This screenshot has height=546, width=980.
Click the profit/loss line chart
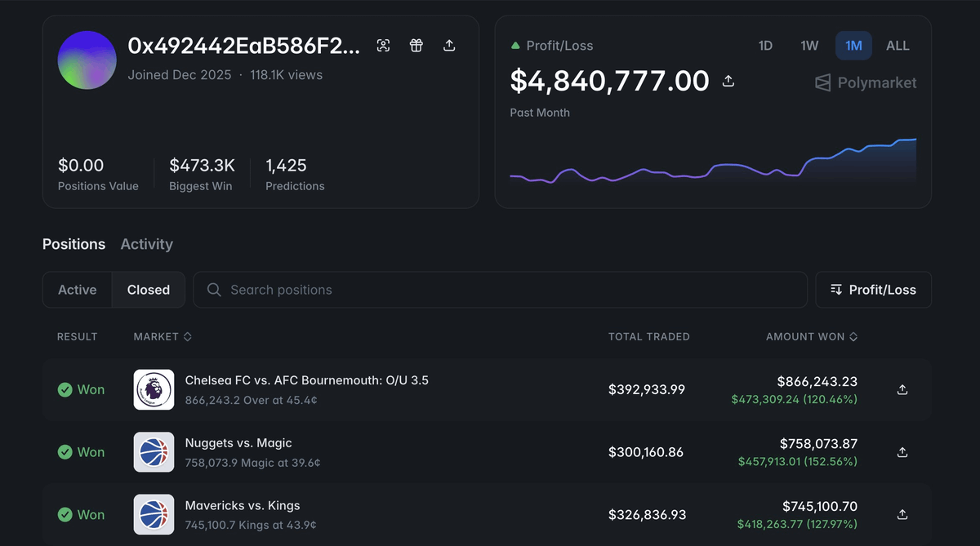[713, 160]
